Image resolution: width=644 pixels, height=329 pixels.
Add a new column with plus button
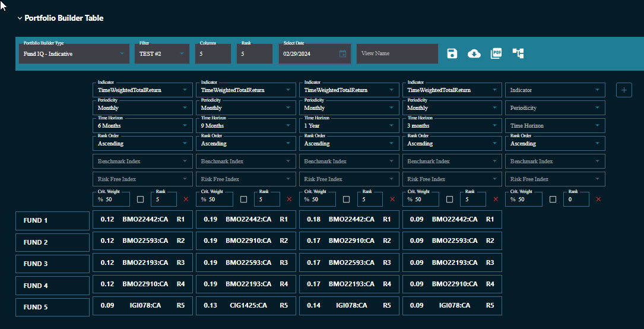pos(624,90)
